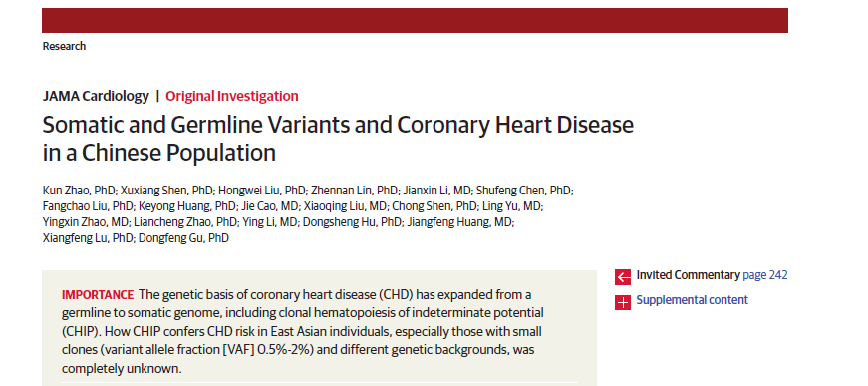Open the Supplemental content link

[x=692, y=300]
